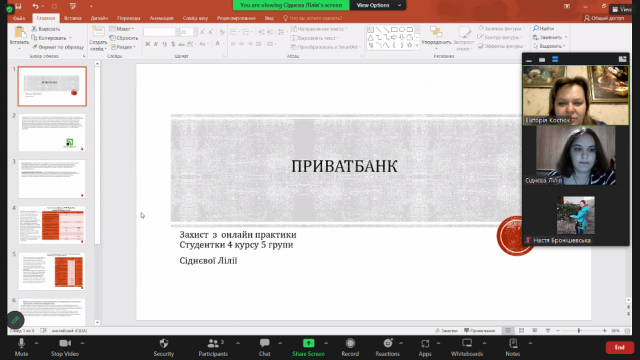Viewport: 640px width, 360px height.
Task: Stop the video camera in Zoom
Action: pyautogui.click(x=64, y=347)
